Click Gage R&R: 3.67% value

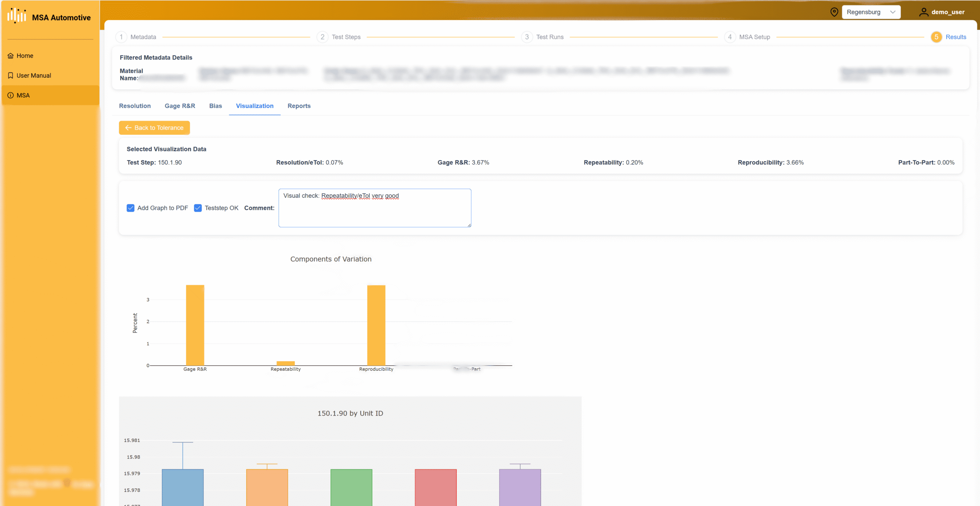pos(463,162)
